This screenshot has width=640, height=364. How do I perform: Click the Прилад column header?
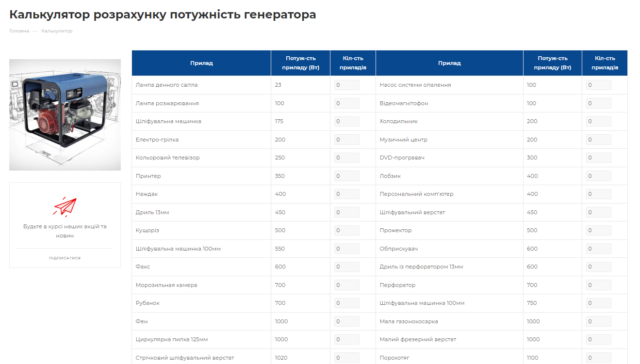tap(201, 63)
